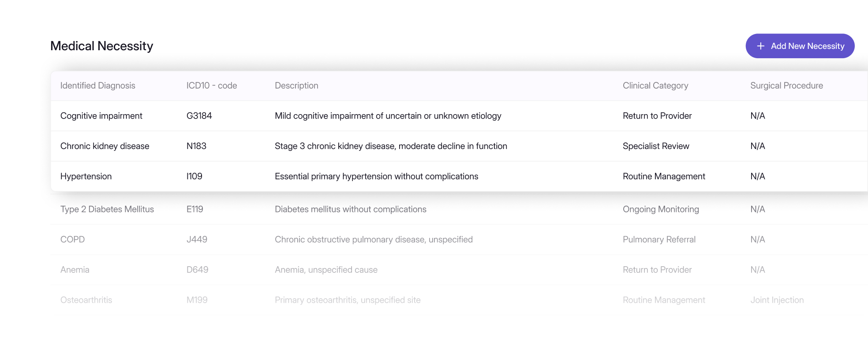Click the plus icon in Add New Necessity
This screenshot has width=868, height=349.
tap(760, 46)
